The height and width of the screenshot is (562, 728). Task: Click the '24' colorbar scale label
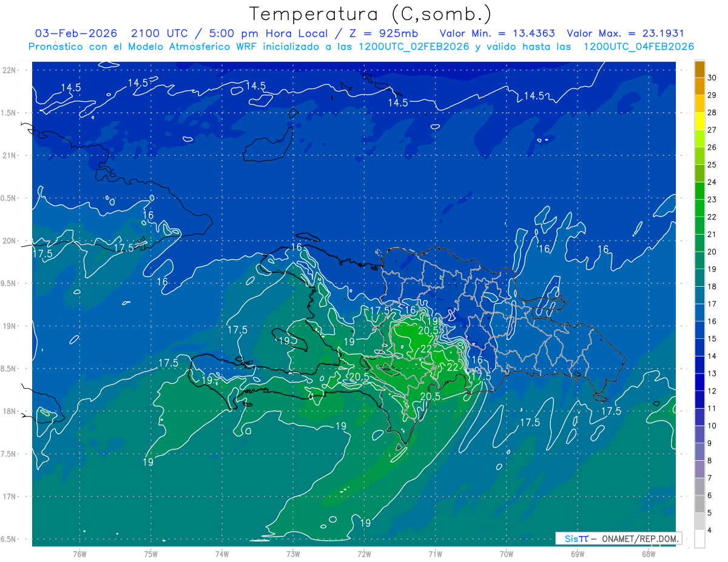click(x=712, y=182)
